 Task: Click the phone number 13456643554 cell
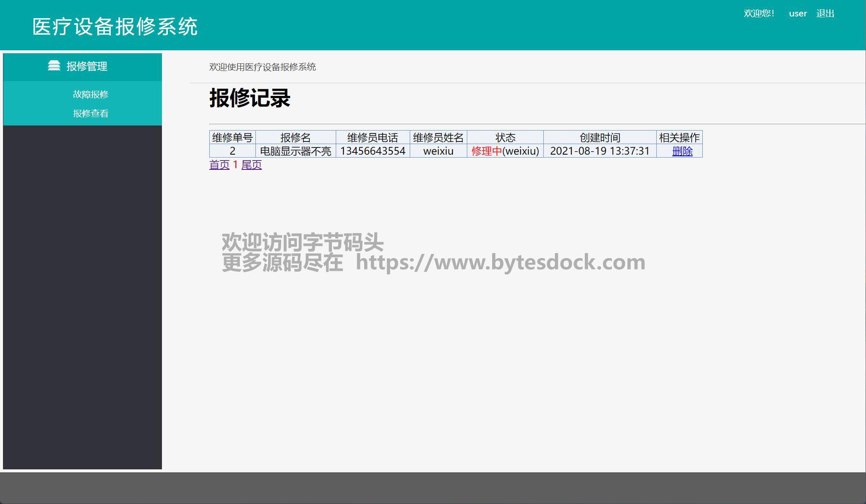click(x=373, y=151)
